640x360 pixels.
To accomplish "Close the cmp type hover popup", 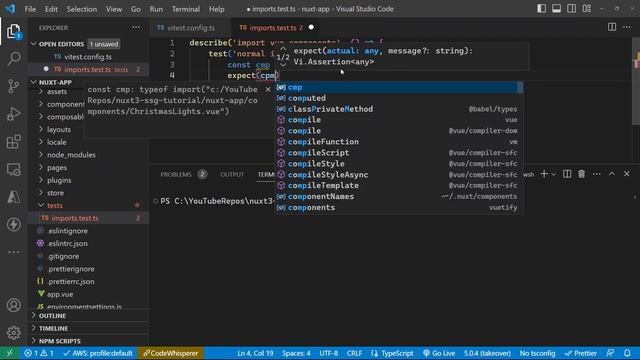I will click(x=268, y=89).
